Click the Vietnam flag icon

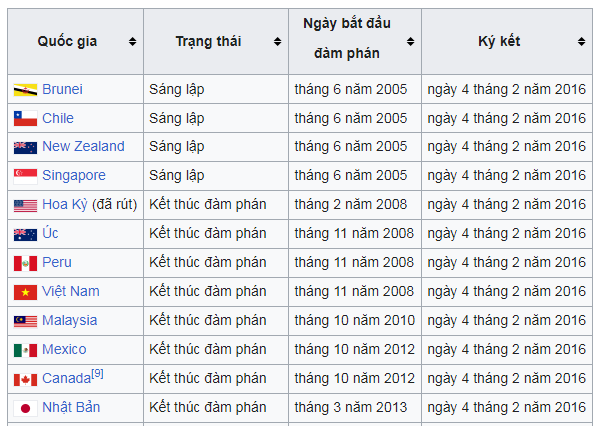coord(25,292)
